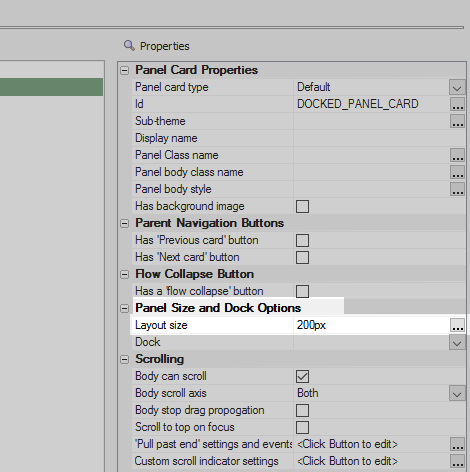The height and width of the screenshot is (472, 470).
Task: Click the Properties magnifier icon
Action: (x=129, y=46)
